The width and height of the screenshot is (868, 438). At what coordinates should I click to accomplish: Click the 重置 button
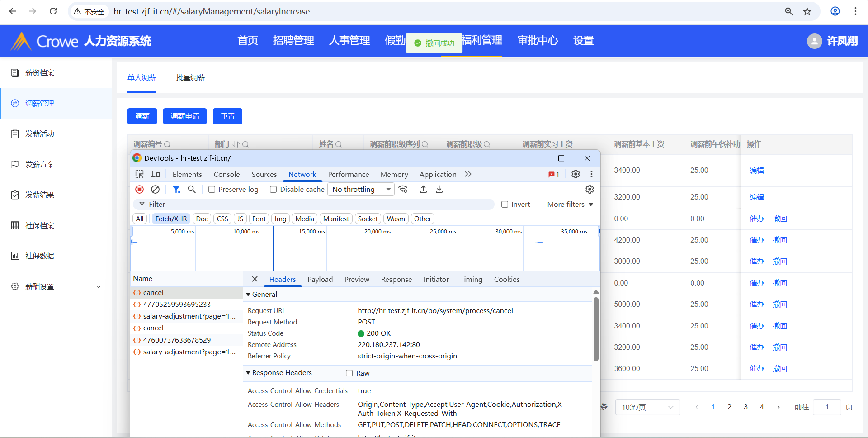[x=227, y=116]
